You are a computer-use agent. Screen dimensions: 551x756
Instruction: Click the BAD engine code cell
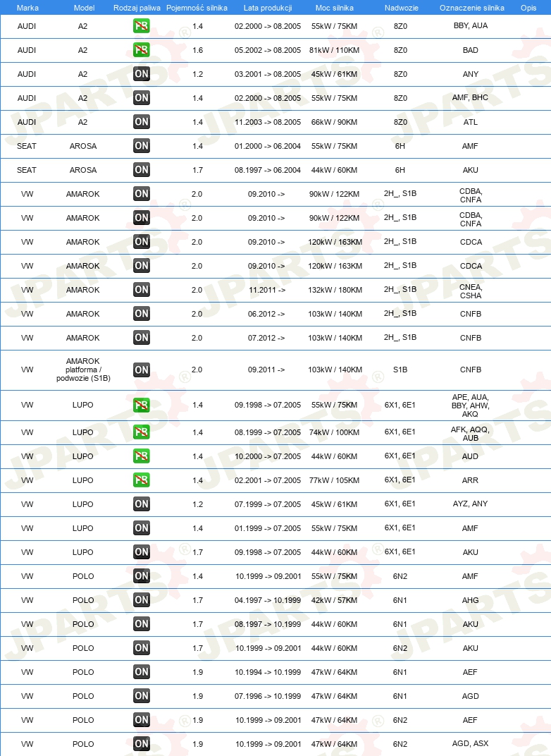(471, 50)
